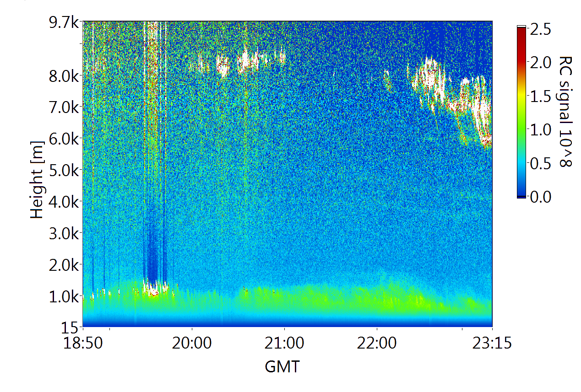The image size is (581, 392).
Task: Select the 1.5 colorbar scale label
Action: click(x=539, y=97)
